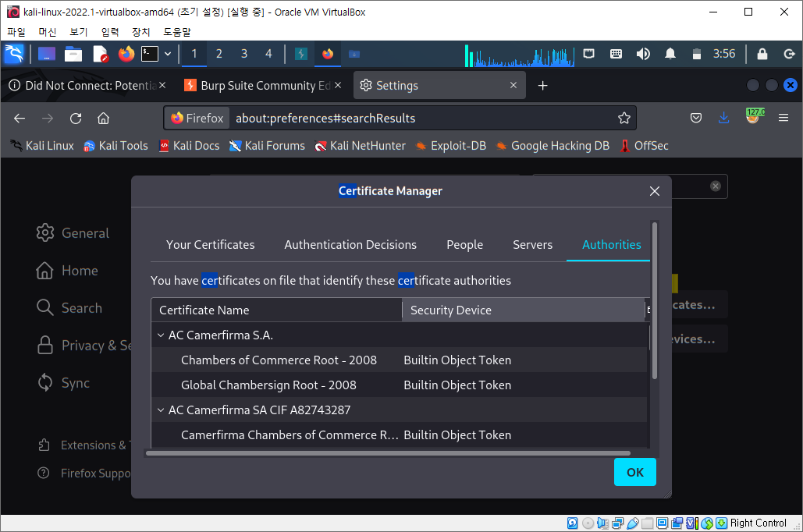
Task: Open the terminal emulator launcher
Action: coord(150,54)
